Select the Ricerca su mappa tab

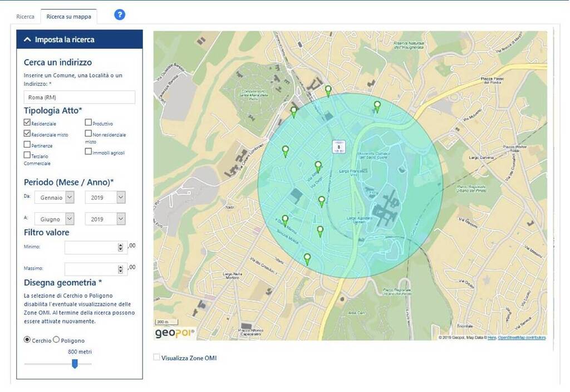[68, 16]
